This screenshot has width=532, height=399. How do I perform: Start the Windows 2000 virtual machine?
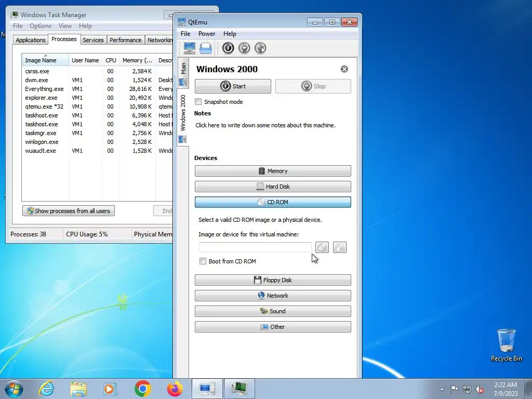pos(233,86)
